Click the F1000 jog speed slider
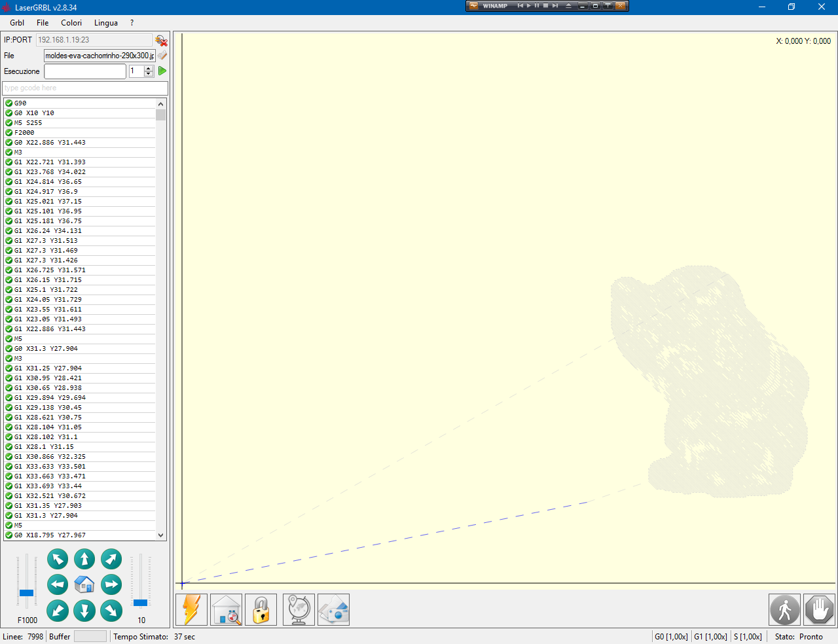 tap(26, 592)
